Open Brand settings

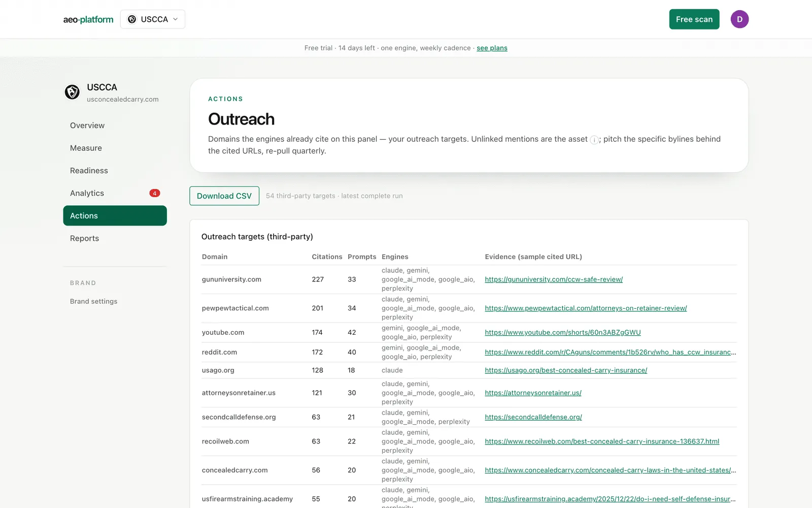click(93, 301)
